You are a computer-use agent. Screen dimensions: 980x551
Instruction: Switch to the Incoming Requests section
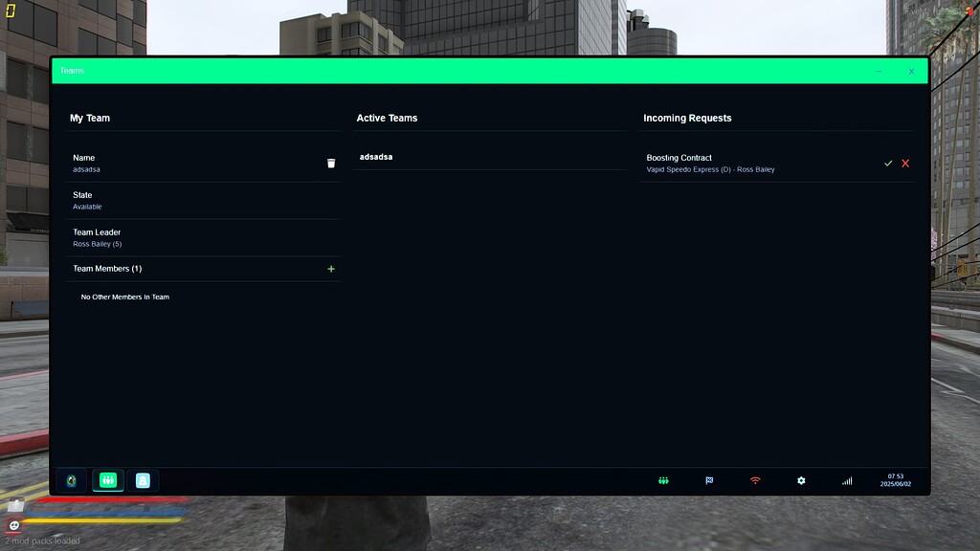tap(687, 118)
